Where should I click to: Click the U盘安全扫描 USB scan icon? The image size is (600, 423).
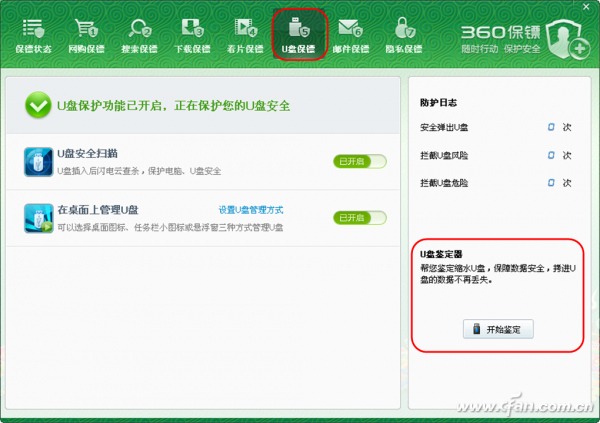tap(39, 162)
